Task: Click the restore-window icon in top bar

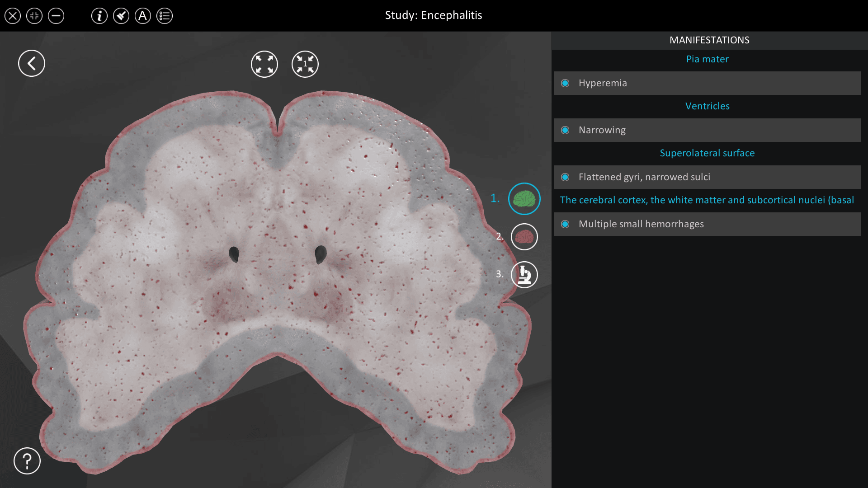Action: tap(34, 16)
